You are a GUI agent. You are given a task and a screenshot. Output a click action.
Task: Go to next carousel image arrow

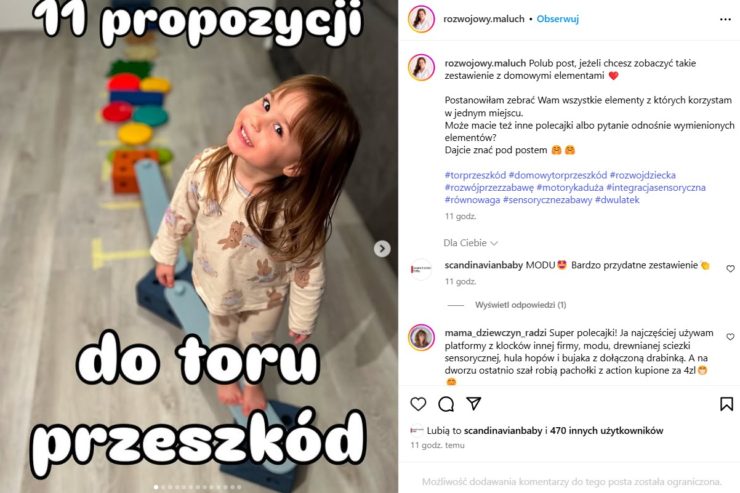pyautogui.click(x=382, y=249)
